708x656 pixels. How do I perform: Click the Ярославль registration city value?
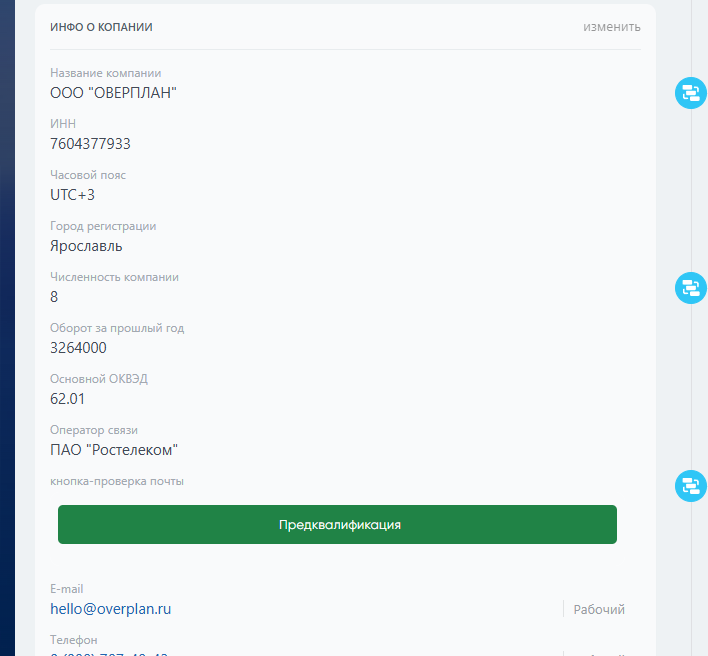pos(86,246)
